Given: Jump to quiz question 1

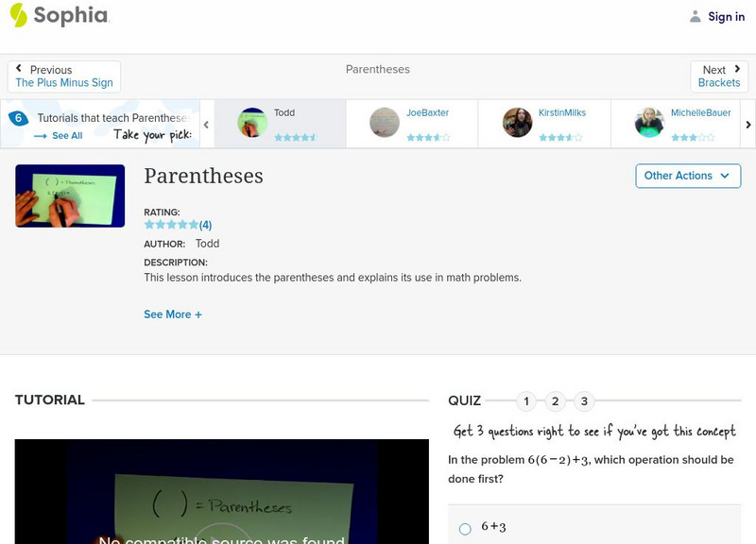Looking at the screenshot, I should click(x=526, y=400).
